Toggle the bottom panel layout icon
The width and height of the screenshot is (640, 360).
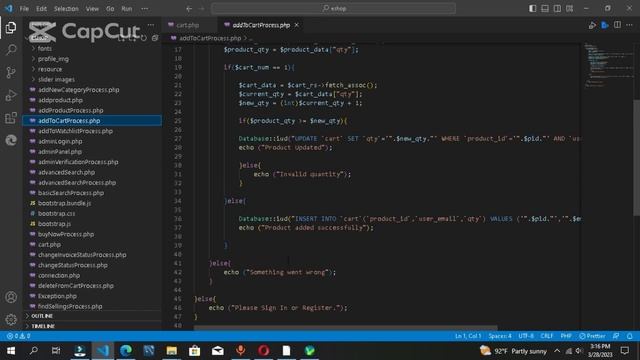click(544, 9)
